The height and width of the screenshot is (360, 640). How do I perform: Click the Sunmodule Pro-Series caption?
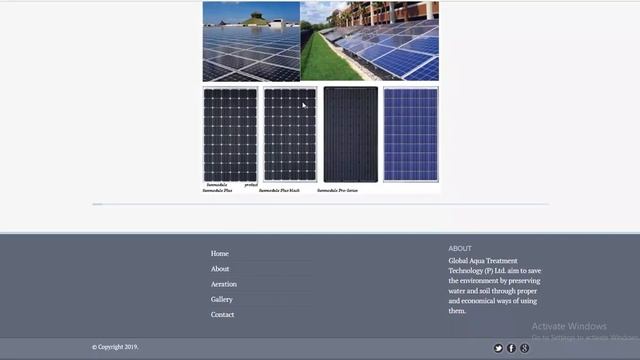[x=338, y=191]
